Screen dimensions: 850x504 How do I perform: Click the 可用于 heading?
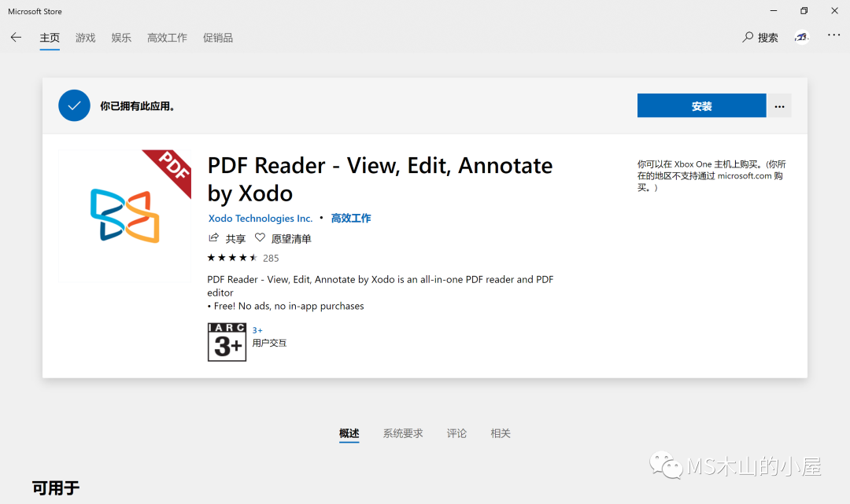pos(56,487)
